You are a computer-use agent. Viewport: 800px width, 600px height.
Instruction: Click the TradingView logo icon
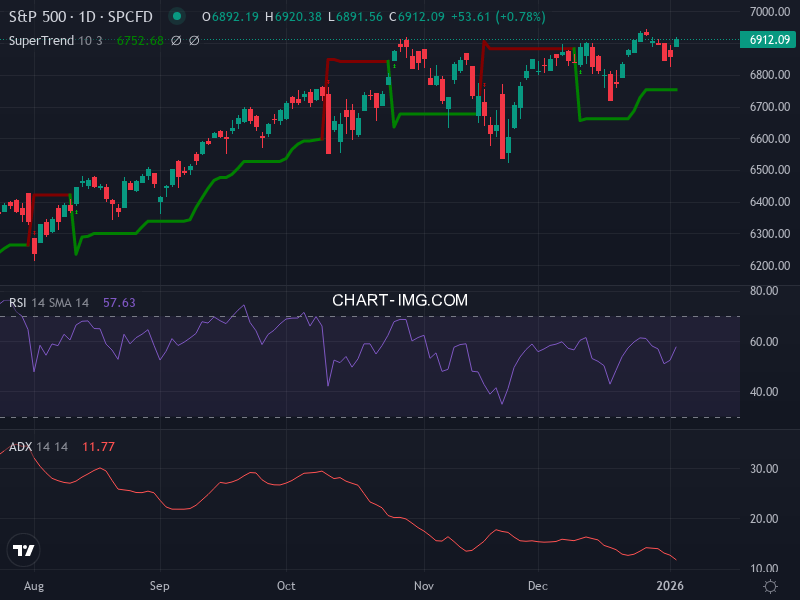(x=25, y=548)
